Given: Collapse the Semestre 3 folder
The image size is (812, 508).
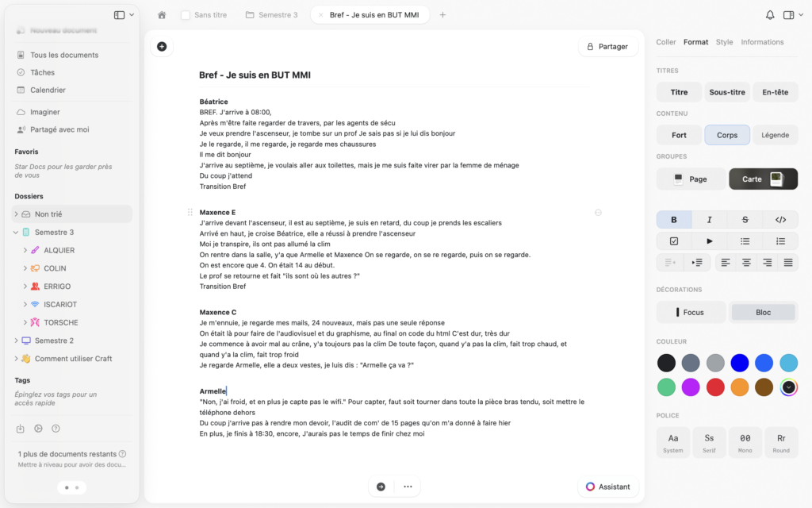Looking at the screenshot, I should click(x=16, y=233).
